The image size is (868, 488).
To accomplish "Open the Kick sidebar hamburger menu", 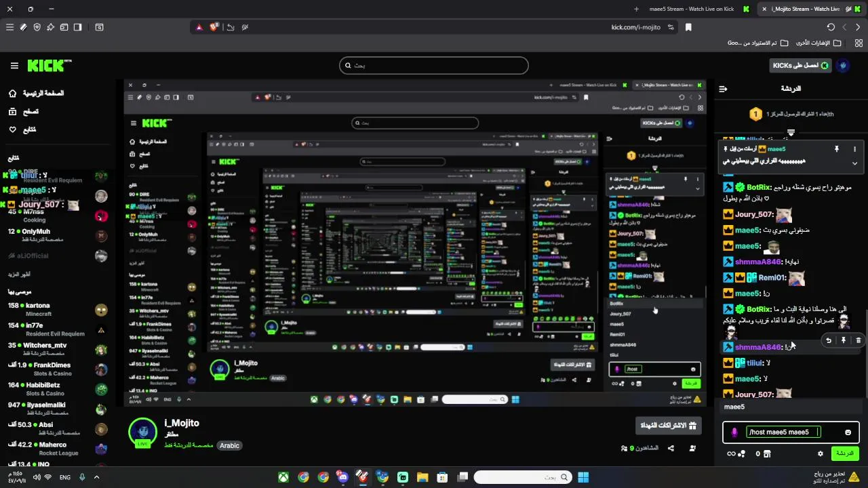I will coord(14,66).
